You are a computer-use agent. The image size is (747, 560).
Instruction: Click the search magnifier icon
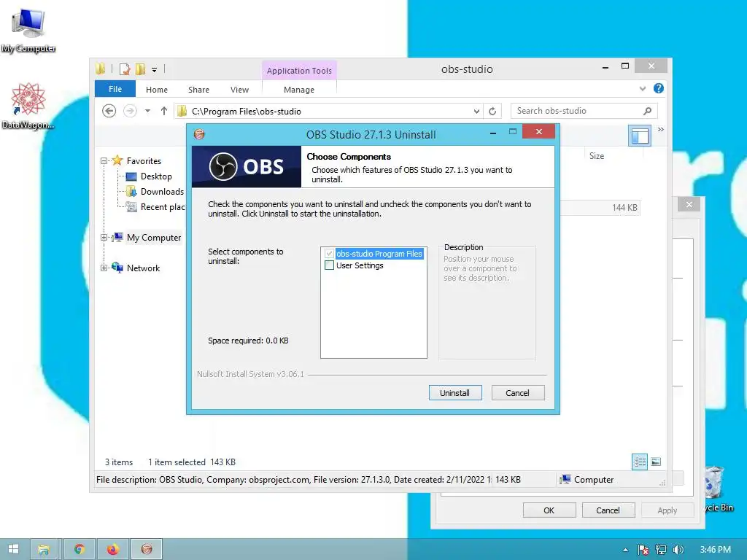coord(648,111)
